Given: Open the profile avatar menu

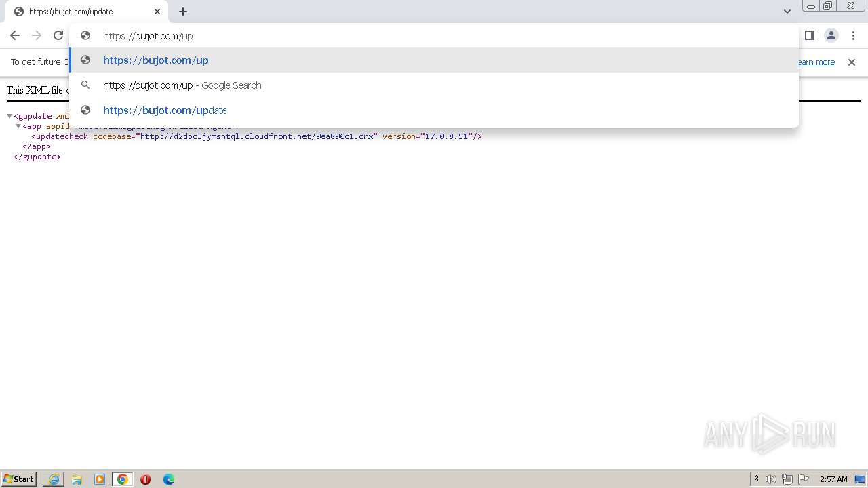Looking at the screenshot, I should [831, 35].
